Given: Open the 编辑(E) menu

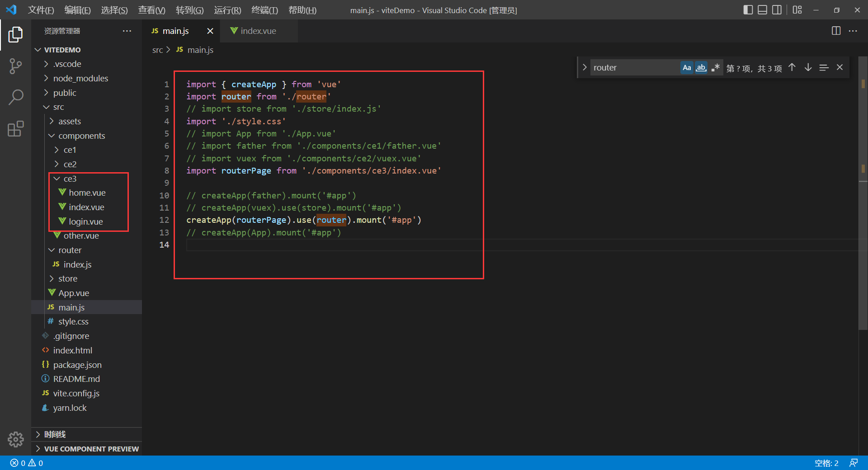Looking at the screenshot, I should tap(78, 10).
